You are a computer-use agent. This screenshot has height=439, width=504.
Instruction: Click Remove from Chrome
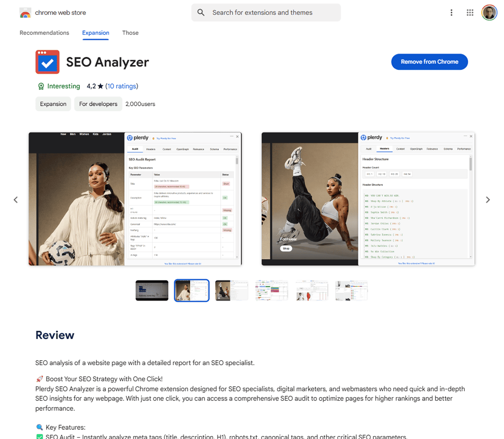pyautogui.click(x=429, y=62)
